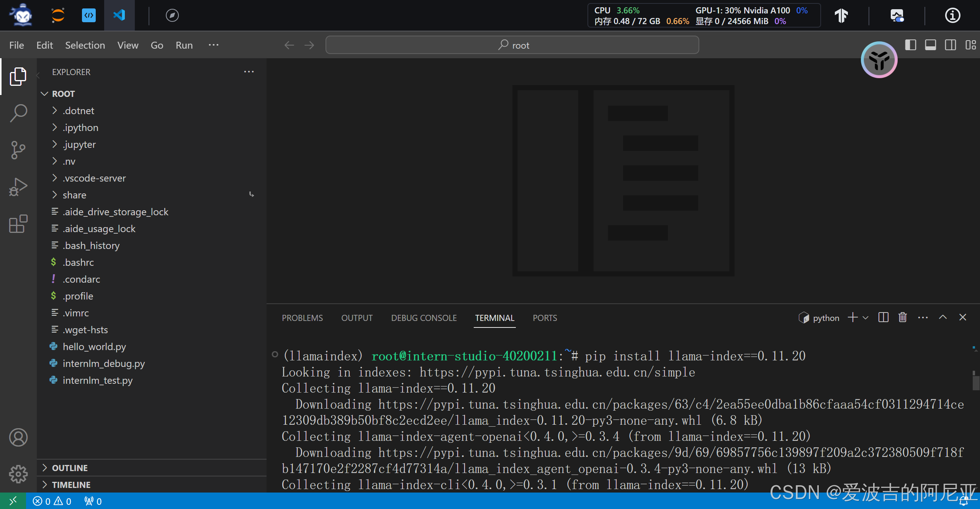Expand the .vscode-server folder

tap(94, 178)
